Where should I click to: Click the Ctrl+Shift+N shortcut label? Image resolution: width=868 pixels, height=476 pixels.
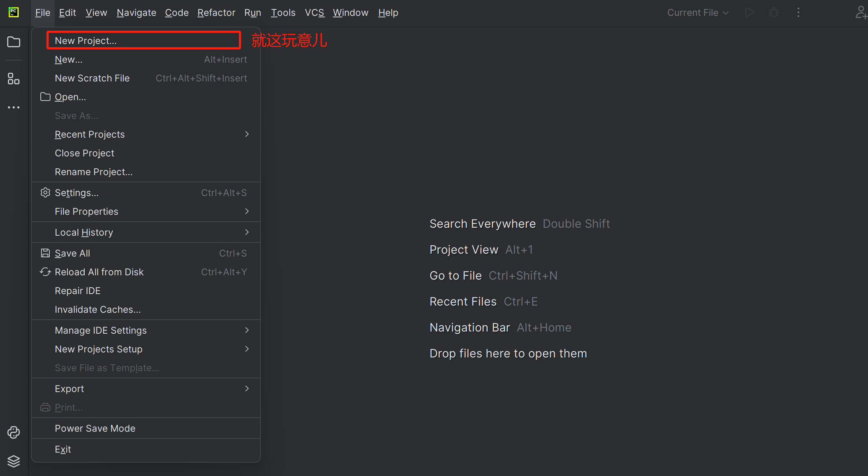tap(523, 275)
